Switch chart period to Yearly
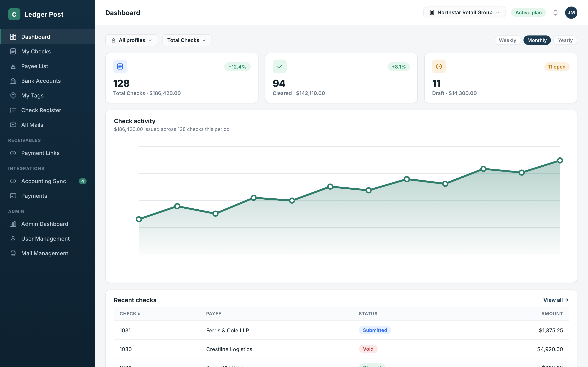The width and height of the screenshot is (588, 367). [565, 40]
